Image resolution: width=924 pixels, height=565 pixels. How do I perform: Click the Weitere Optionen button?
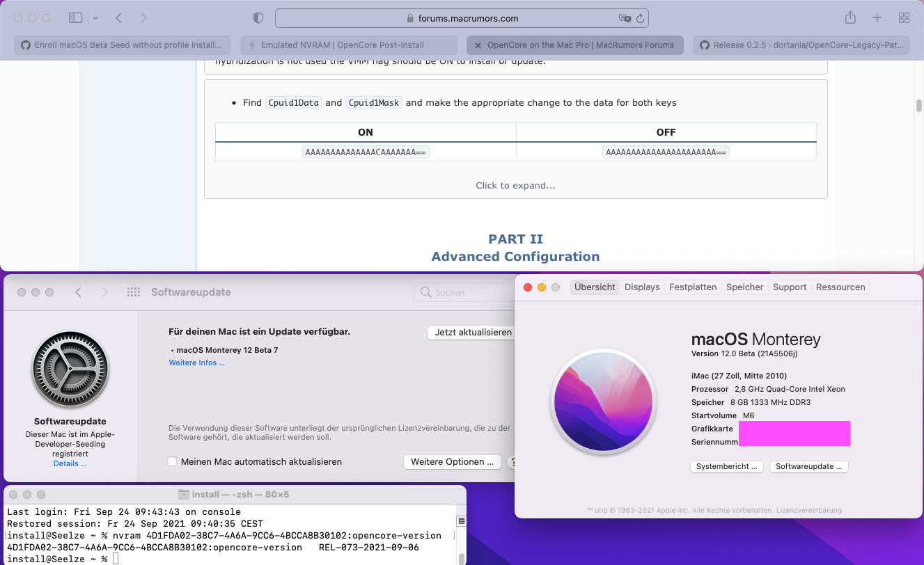coord(452,461)
